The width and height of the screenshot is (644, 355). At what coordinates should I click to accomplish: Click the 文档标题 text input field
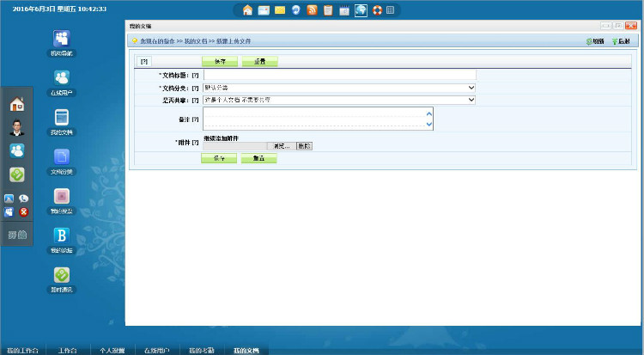340,75
